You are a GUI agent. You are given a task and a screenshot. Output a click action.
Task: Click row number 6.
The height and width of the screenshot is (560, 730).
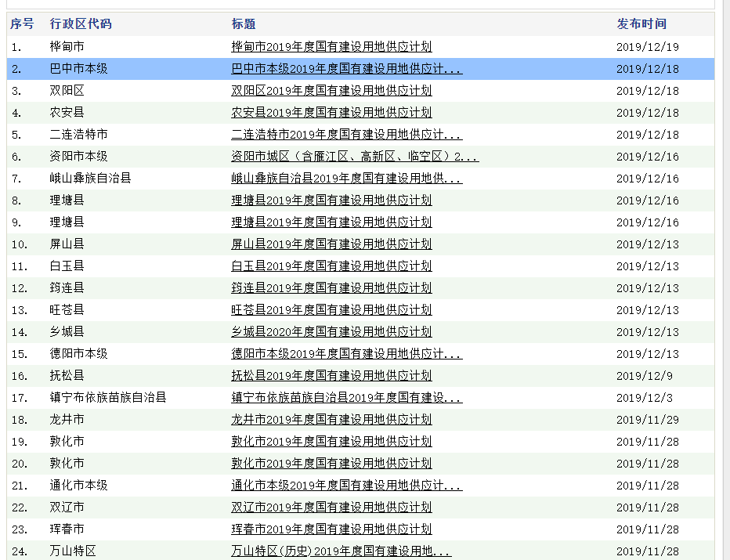[x=16, y=157]
